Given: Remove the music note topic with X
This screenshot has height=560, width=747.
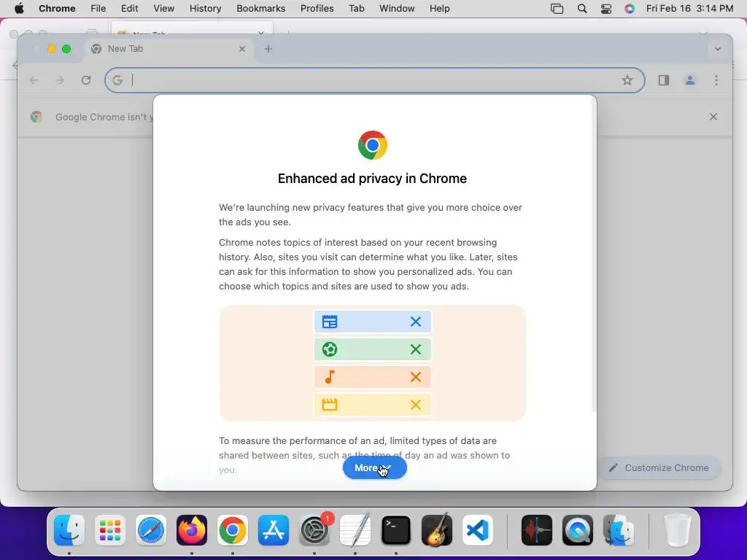Looking at the screenshot, I should click(x=415, y=377).
